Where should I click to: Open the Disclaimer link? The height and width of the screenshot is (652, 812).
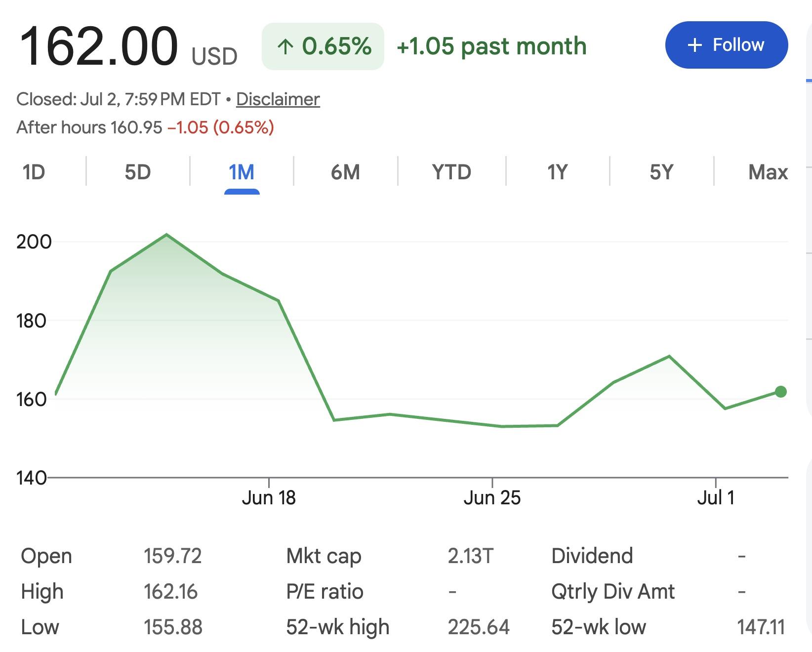tap(278, 99)
